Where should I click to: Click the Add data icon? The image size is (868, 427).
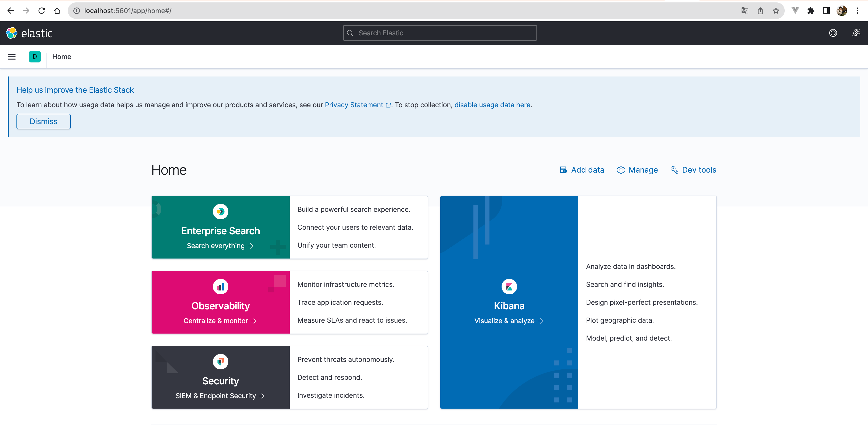coord(563,170)
